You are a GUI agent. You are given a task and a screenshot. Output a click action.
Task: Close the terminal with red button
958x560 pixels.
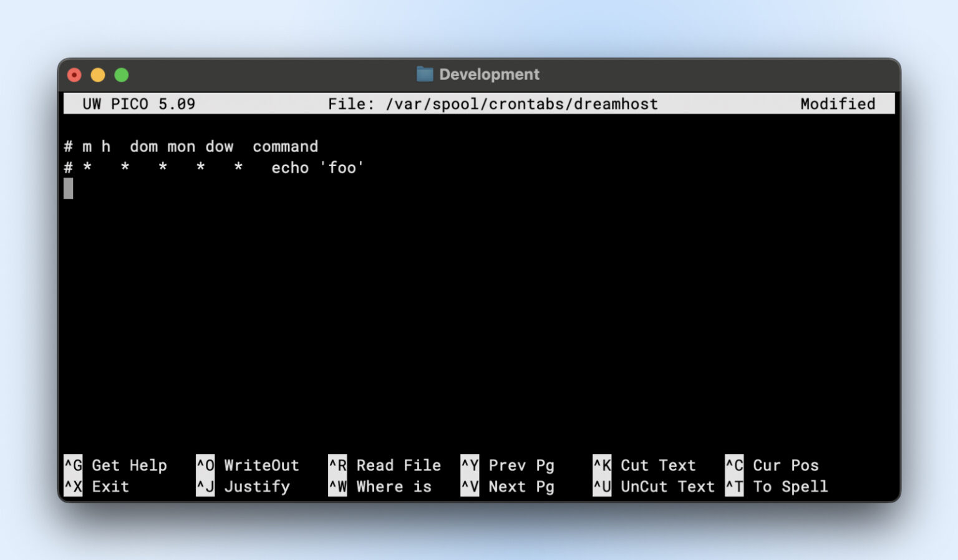click(74, 75)
